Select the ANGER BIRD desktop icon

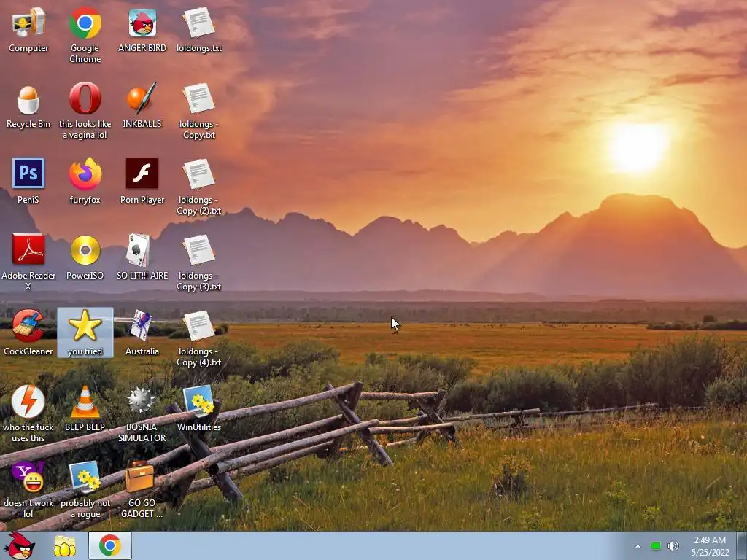pos(142,31)
